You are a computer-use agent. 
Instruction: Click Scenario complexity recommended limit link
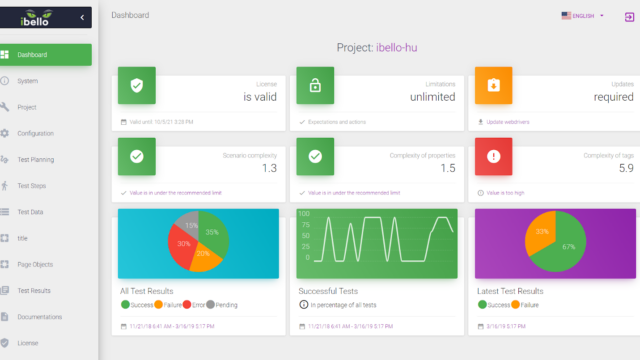(x=176, y=193)
